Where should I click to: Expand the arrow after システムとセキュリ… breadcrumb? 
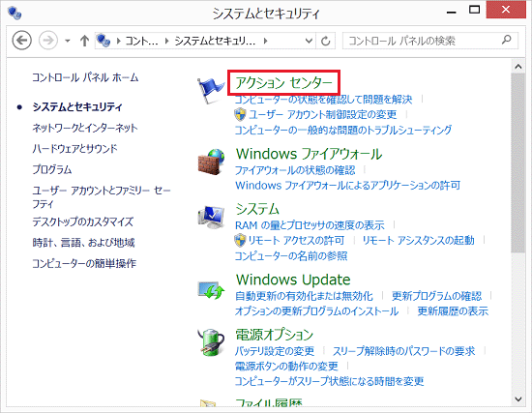(x=265, y=41)
